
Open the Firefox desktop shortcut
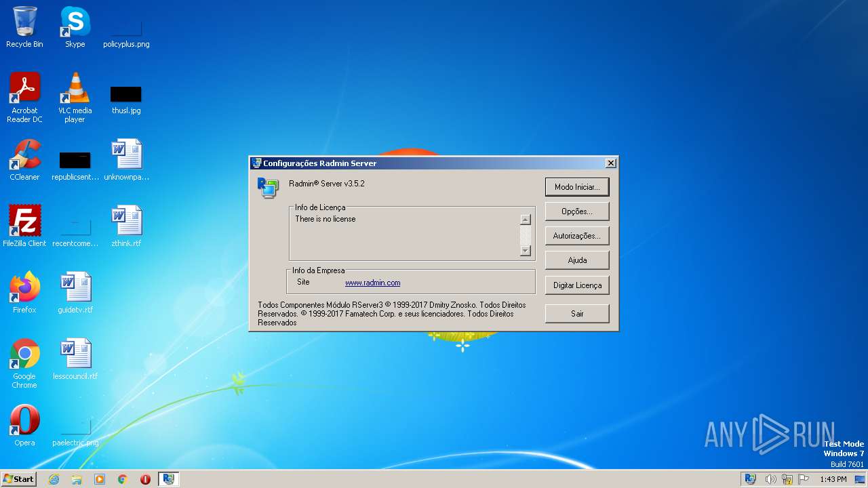pyautogui.click(x=24, y=293)
